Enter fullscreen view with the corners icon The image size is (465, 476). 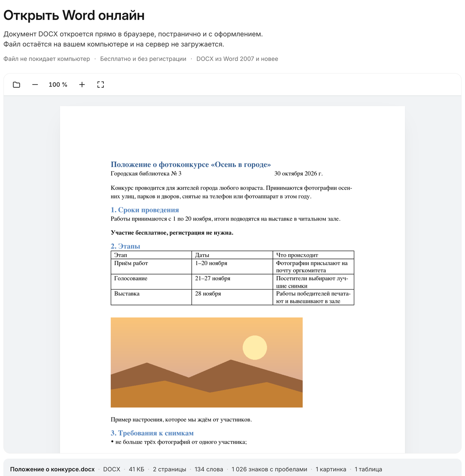[100, 85]
